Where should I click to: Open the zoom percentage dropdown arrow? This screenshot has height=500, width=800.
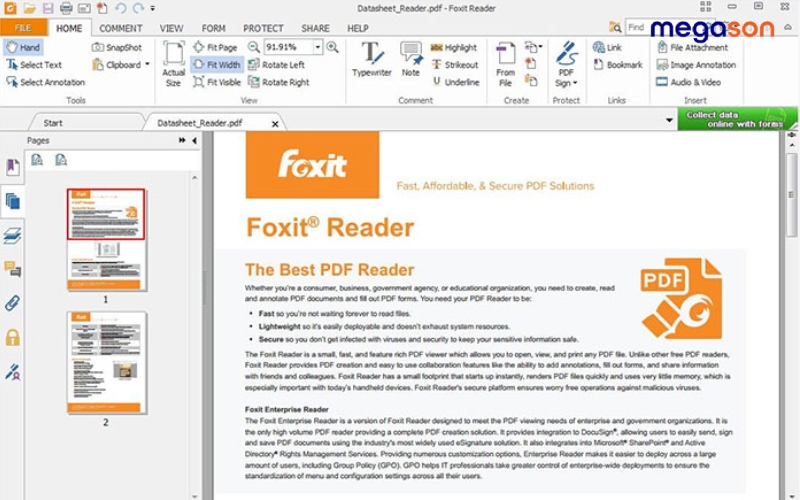pos(318,47)
